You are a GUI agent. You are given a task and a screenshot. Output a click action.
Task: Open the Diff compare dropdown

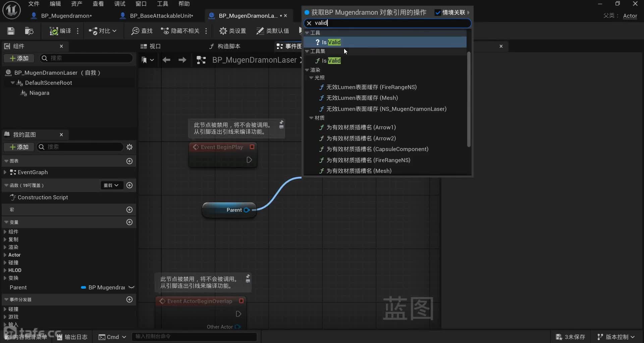coord(103,31)
